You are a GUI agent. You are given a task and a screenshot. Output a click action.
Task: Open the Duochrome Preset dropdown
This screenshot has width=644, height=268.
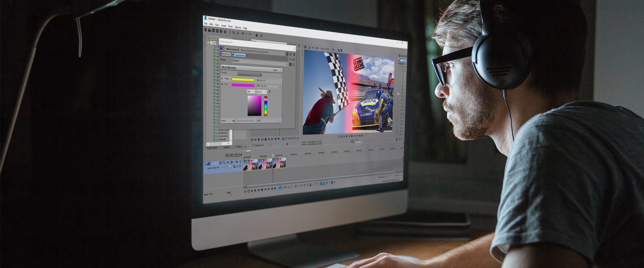coord(250,74)
